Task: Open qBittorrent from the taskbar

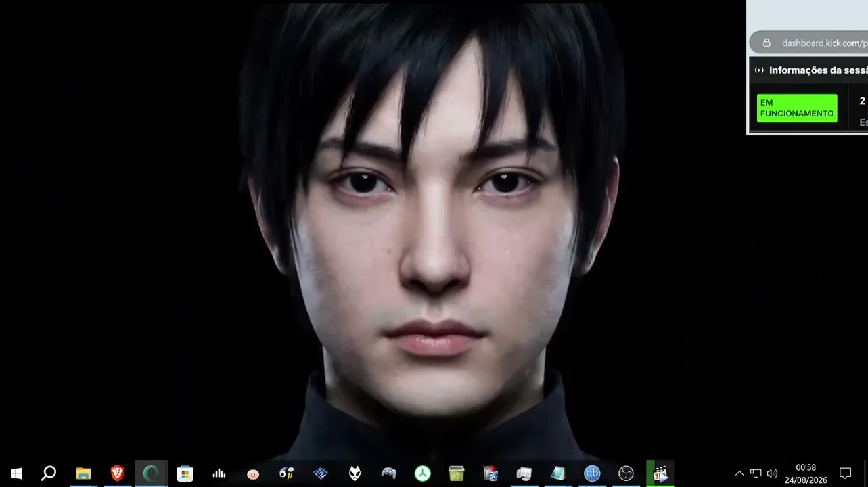Action: (592, 473)
